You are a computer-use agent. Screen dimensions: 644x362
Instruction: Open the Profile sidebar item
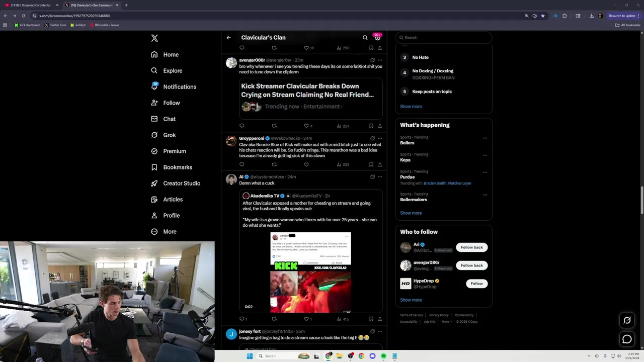(x=165, y=215)
